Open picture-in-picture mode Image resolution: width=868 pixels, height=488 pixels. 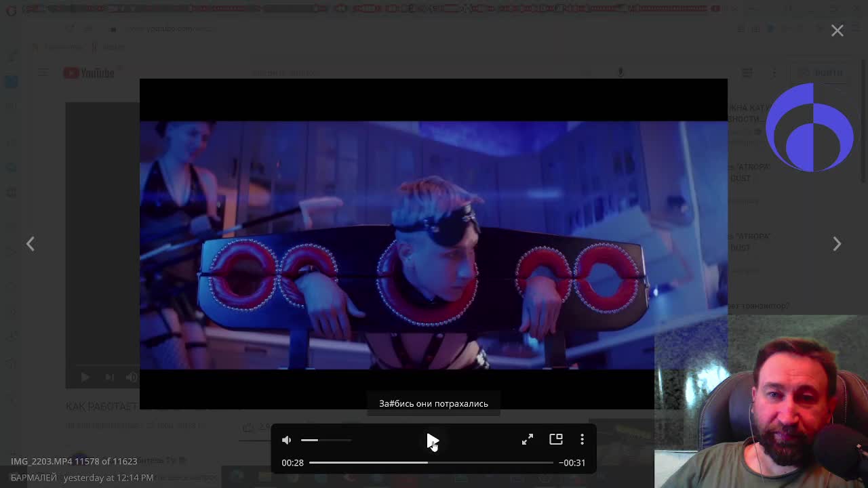coord(556,439)
